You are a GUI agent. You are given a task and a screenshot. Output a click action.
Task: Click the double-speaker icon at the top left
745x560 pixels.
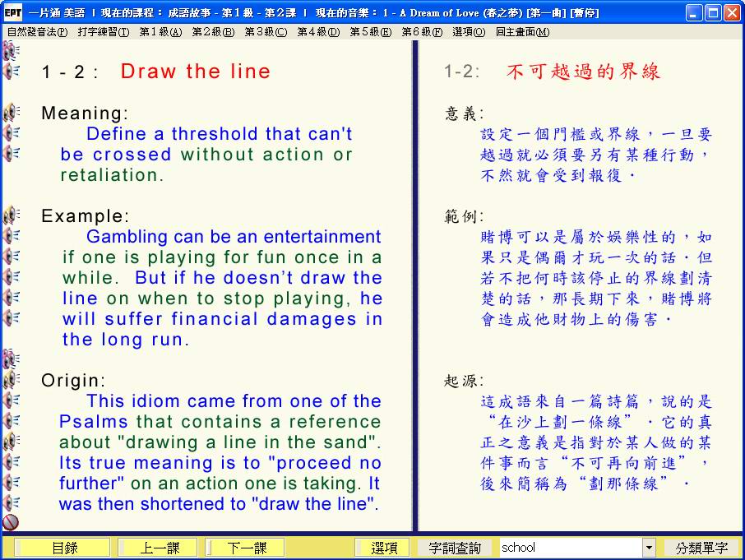pyautogui.click(x=10, y=52)
